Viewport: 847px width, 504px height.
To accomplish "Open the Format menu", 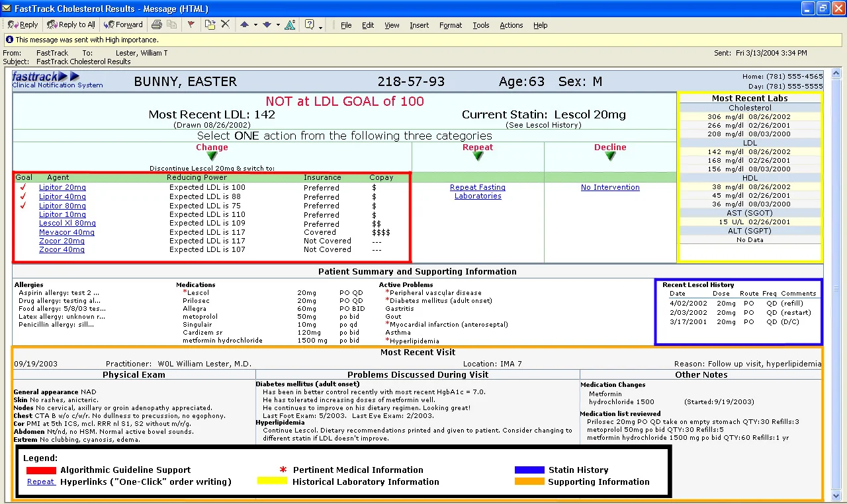I will 451,25.
